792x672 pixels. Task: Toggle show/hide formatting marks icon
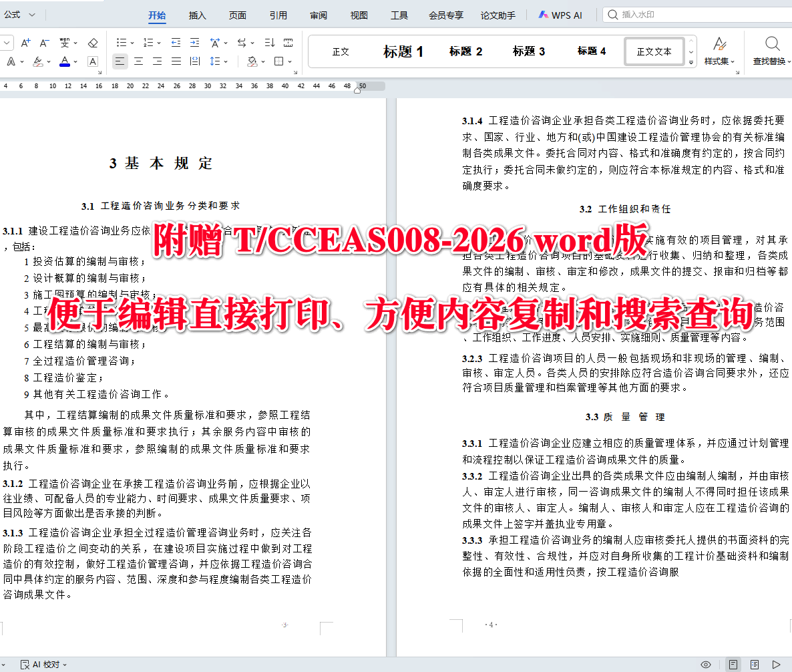click(288, 43)
